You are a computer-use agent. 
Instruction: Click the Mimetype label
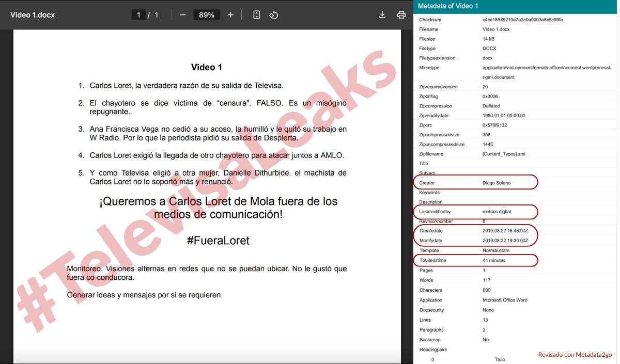(429, 68)
